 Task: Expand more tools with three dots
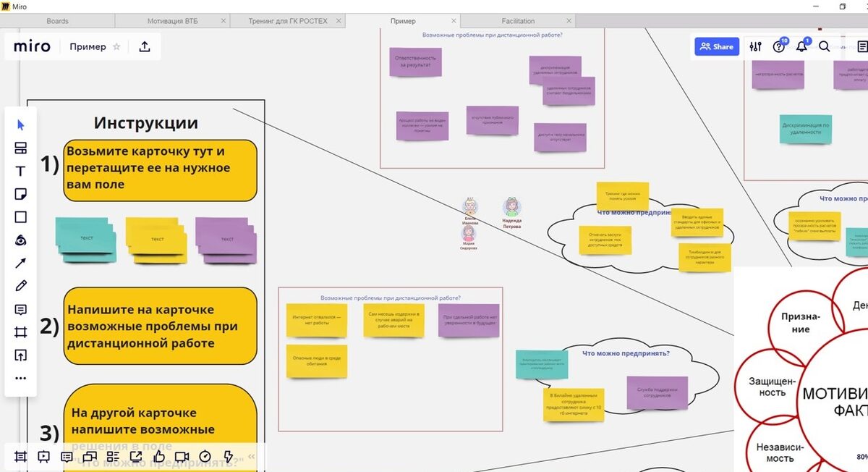(21, 378)
